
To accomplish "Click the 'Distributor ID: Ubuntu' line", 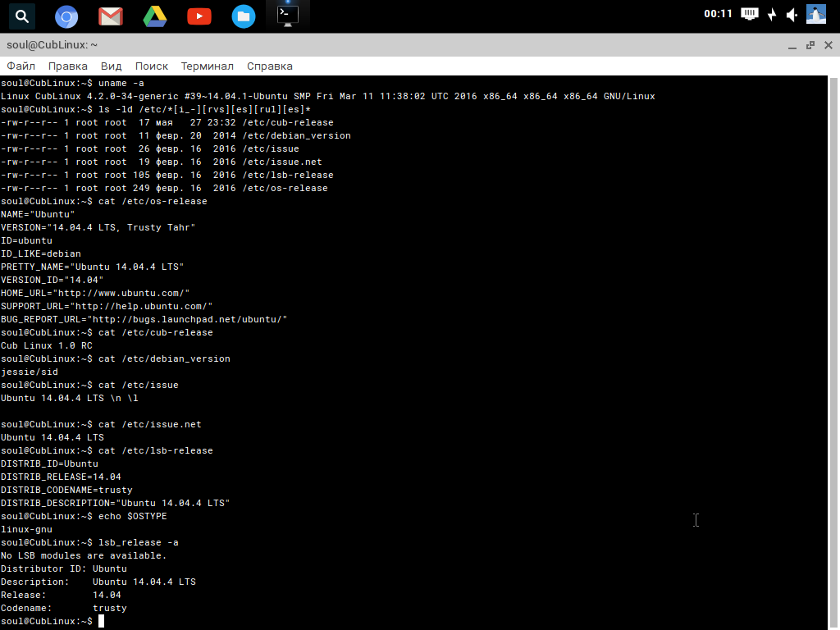I will pyautogui.click(x=64, y=568).
